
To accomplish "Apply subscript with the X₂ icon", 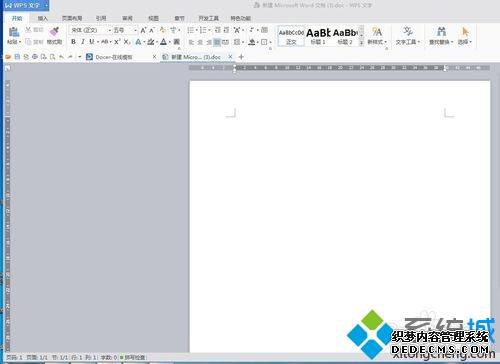I will (x=127, y=42).
